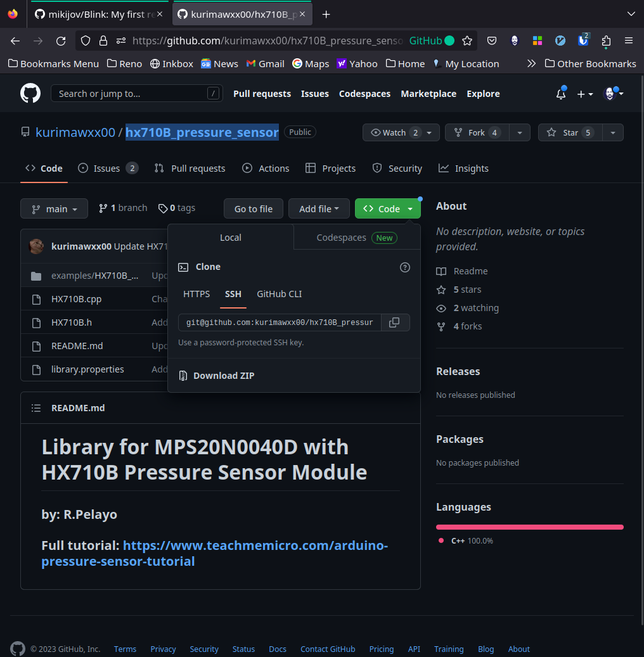This screenshot has height=657, width=644.
Task: Open the site security lock icon
Action: [103, 41]
